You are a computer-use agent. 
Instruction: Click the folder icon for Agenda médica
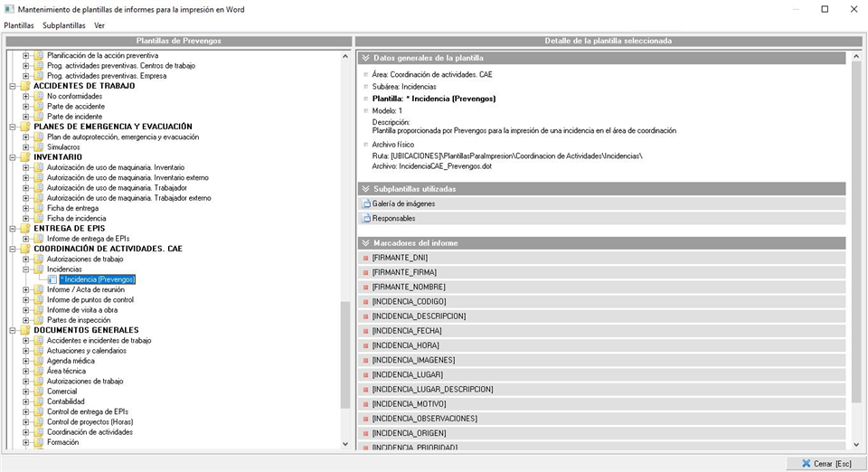(38, 361)
